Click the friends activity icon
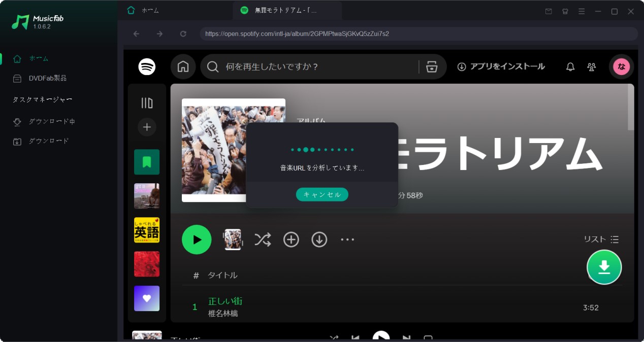The width and height of the screenshot is (644, 342). pos(591,66)
